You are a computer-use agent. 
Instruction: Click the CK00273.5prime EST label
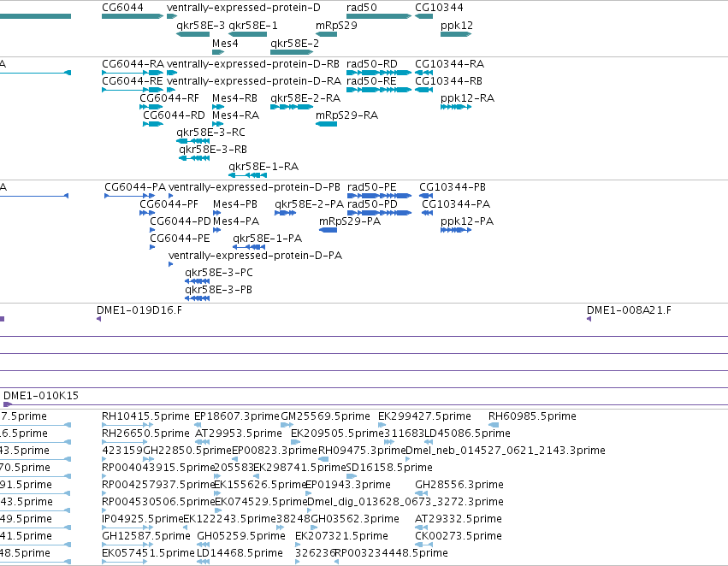tap(459, 536)
